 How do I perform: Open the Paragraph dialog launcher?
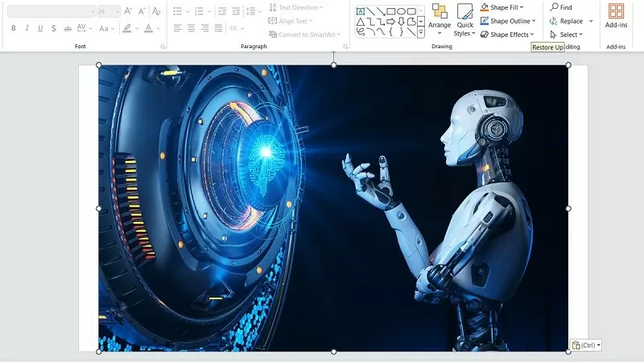click(x=345, y=47)
